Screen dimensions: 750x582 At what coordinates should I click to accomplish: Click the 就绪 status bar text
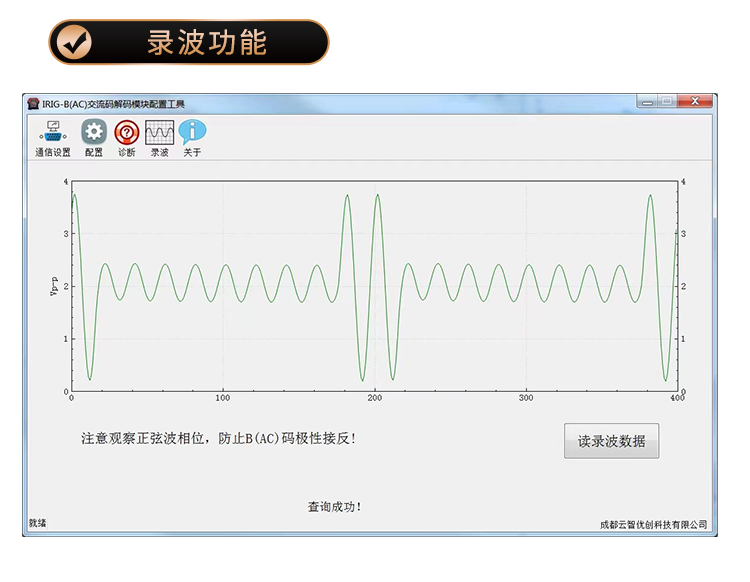click(x=37, y=523)
